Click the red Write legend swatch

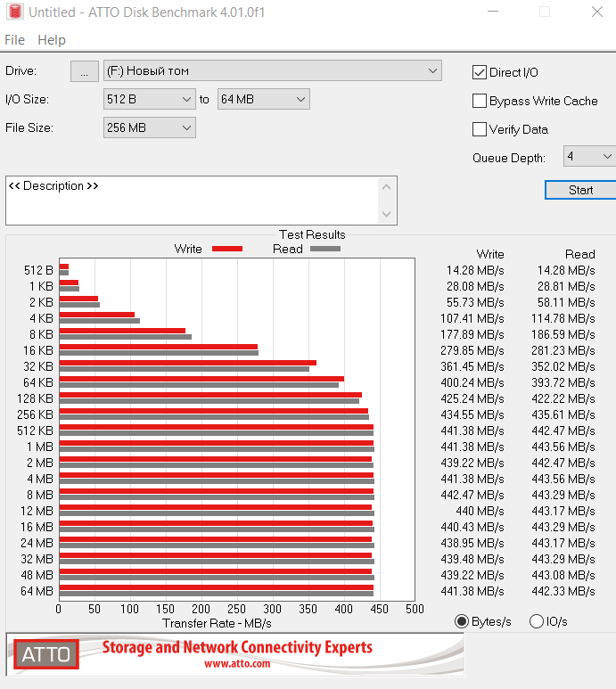[x=227, y=249]
